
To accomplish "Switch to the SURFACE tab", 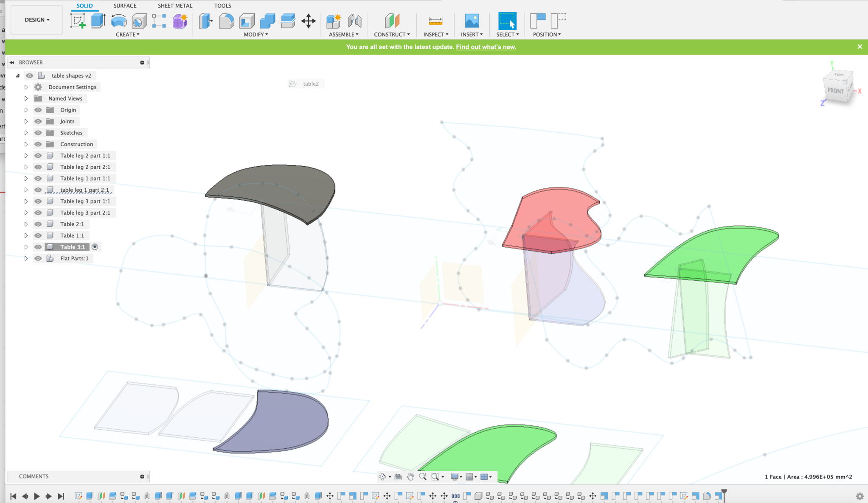I will [125, 6].
